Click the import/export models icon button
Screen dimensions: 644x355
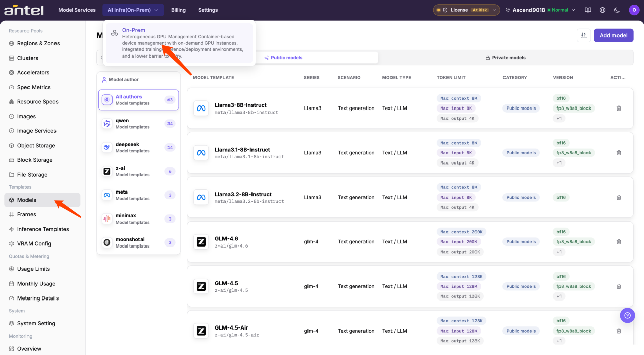583,35
